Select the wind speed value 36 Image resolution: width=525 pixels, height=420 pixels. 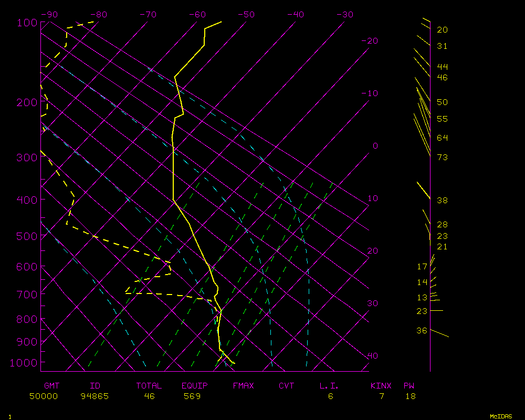pos(422,330)
